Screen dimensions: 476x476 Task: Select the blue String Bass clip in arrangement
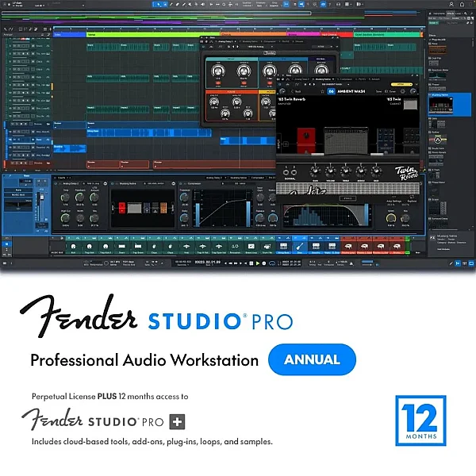[149, 132]
